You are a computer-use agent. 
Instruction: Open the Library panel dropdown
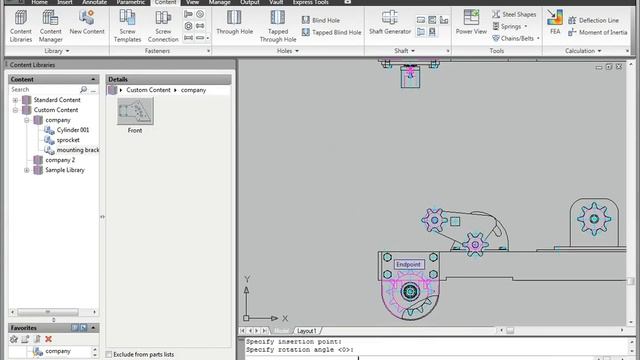tap(57, 51)
